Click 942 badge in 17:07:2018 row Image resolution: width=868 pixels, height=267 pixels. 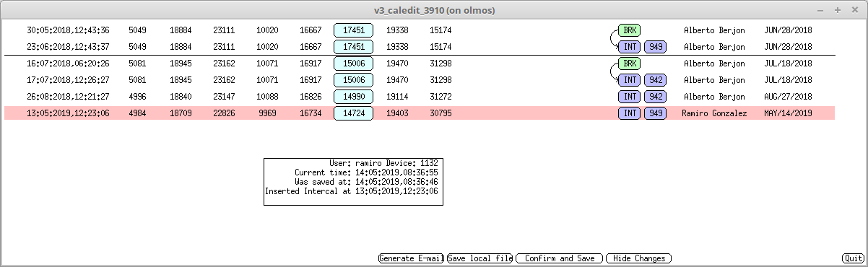coord(655,80)
